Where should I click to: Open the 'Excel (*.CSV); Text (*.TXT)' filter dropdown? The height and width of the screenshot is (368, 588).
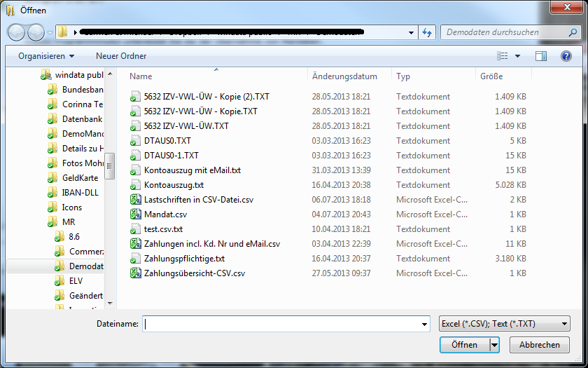click(x=505, y=324)
